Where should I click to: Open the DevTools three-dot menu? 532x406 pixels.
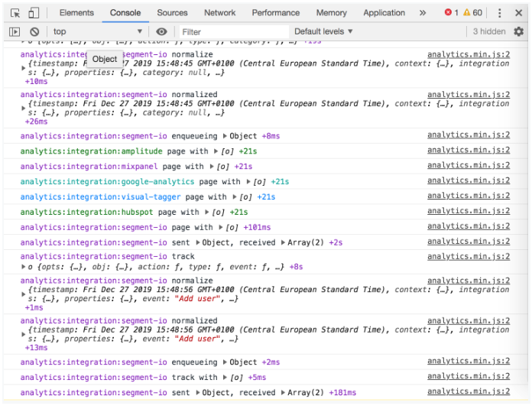click(500, 13)
